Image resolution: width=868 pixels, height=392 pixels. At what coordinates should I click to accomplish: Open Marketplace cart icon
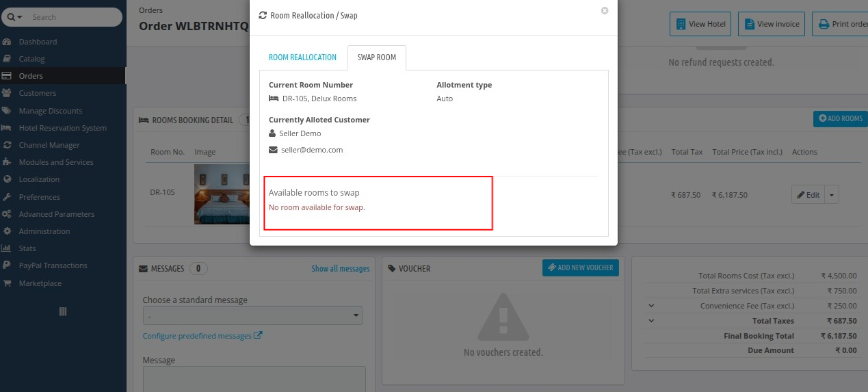pyautogui.click(x=7, y=283)
